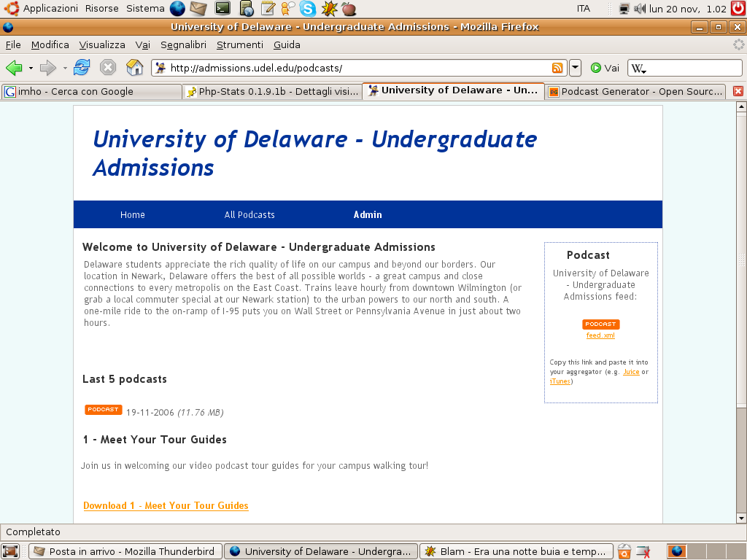Toggle the screen resolution monitor tray icon

[624, 9]
